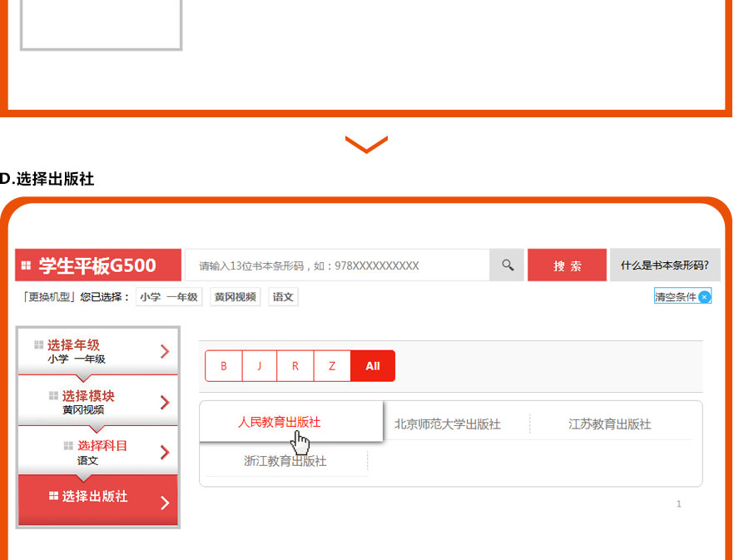Click the blue X in 清空条件
Image resolution: width=734 pixels, height=560 pixels.
pos(703,296)
